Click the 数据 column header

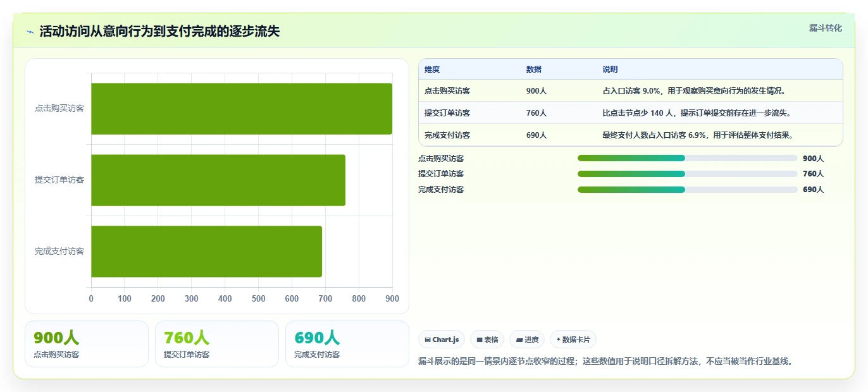(x=534, y=70)
